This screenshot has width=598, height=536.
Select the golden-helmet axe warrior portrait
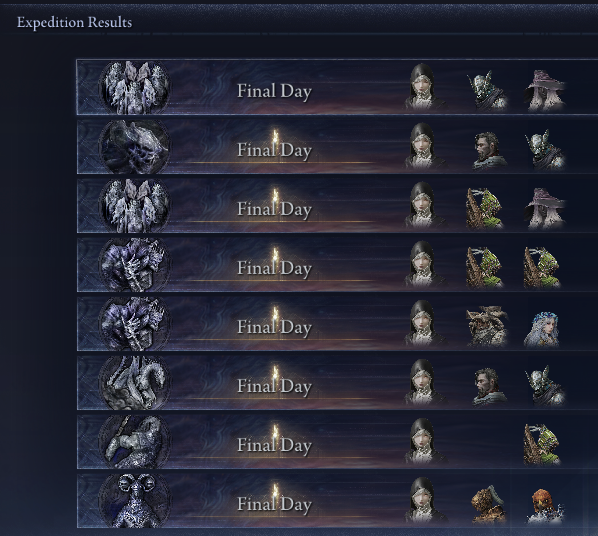point(488,504)
